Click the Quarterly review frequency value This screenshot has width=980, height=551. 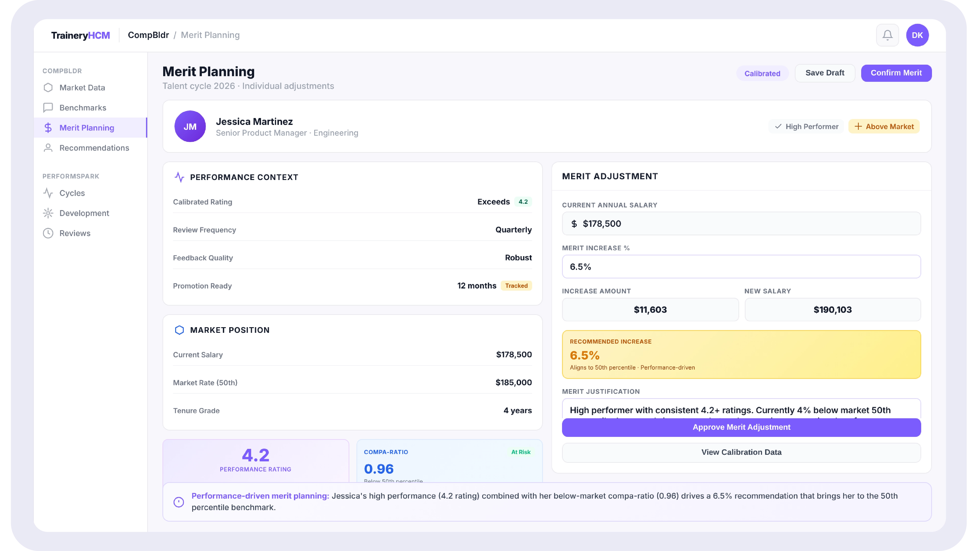513,230
